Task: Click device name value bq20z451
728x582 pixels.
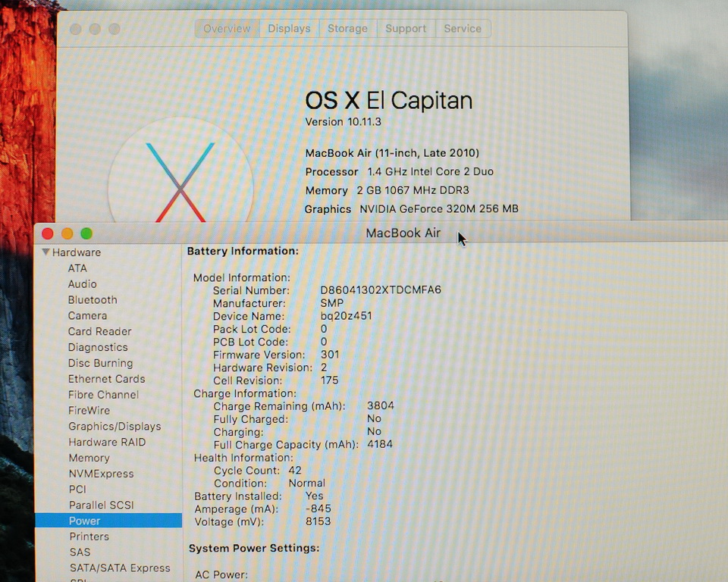Action: click(347, 316)
